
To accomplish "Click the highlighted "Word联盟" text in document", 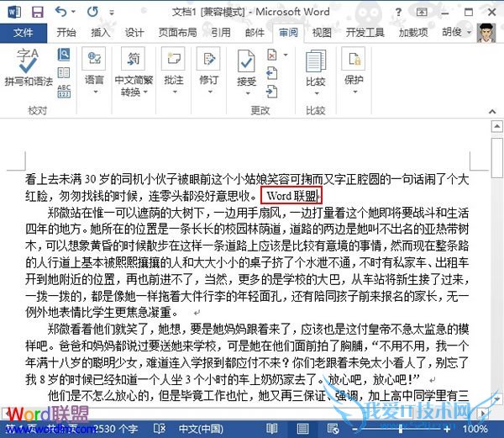I will [291, 196].
